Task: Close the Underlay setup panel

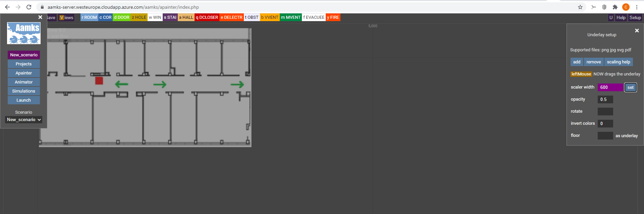Action: coord(637,31)
